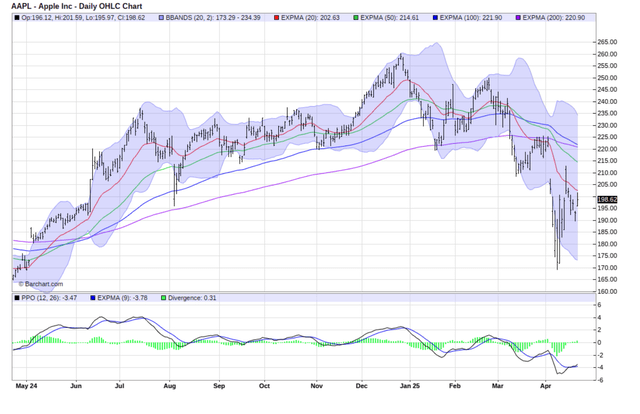Screen dimensions: 640x414
Task: Click the Apr date axis label
Action: click(x=545, y=386)
